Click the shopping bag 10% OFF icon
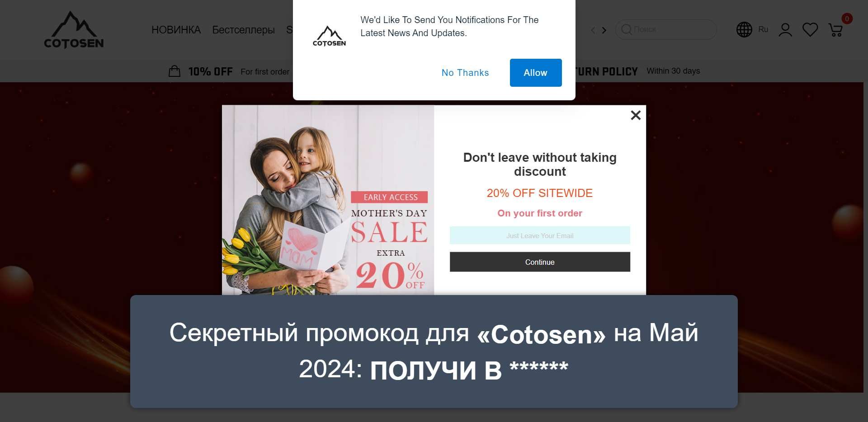The width and height of the screenshot is (868, 422). point(175,71)
